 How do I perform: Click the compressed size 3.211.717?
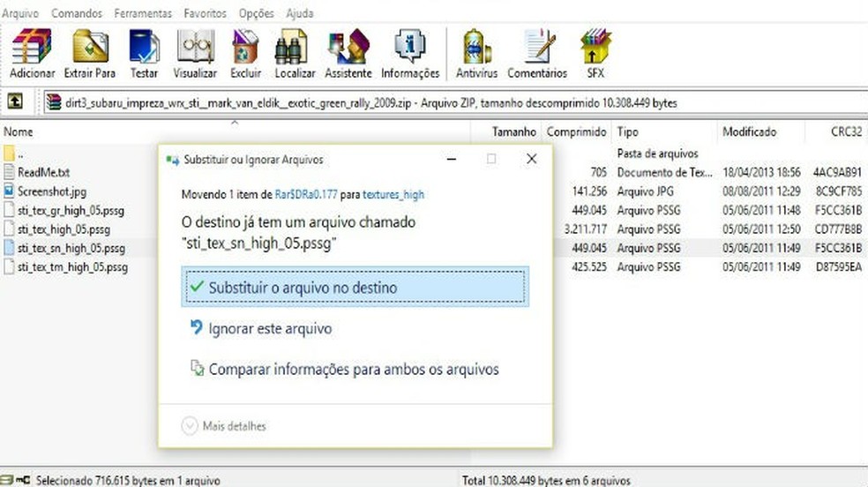point(586,229)
